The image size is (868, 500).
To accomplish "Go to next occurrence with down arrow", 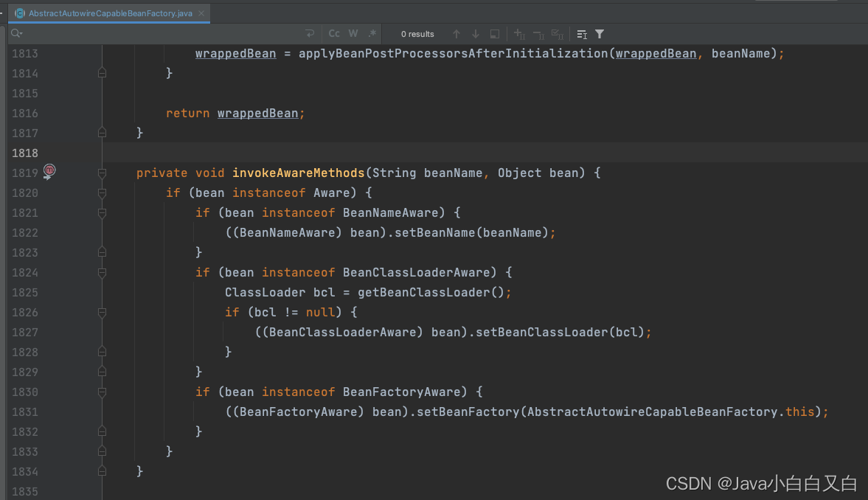I will pos(476,34).
